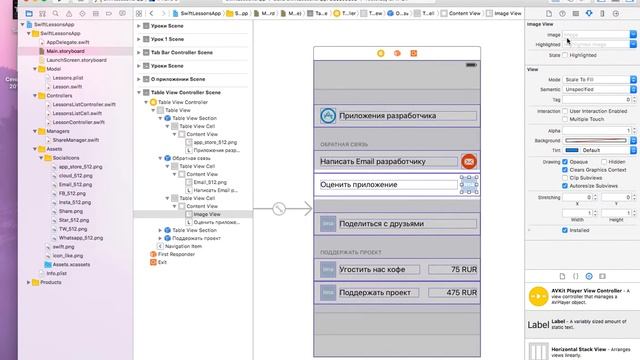
Task: Open the Issue navigator warning icon
Action: (69, 13)
